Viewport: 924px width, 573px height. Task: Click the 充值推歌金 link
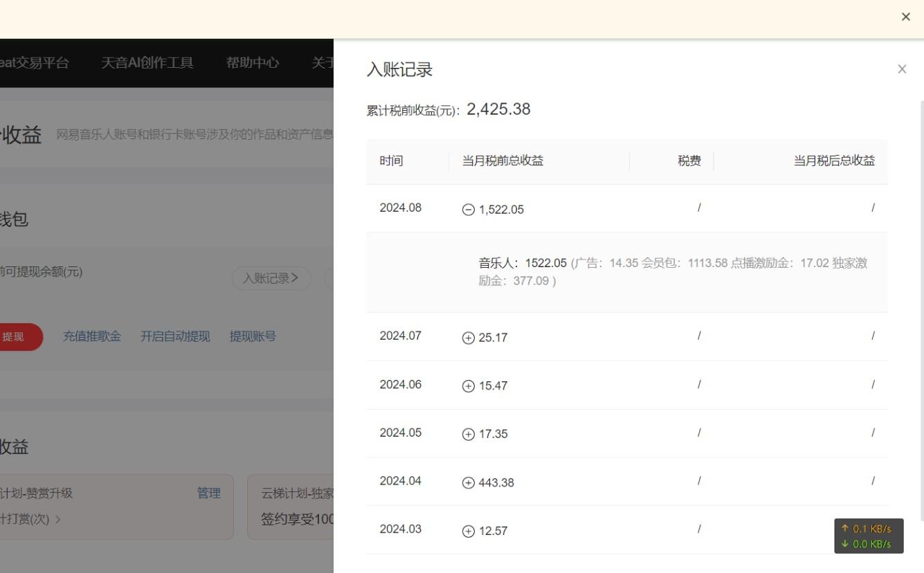[x=91, y=336]
